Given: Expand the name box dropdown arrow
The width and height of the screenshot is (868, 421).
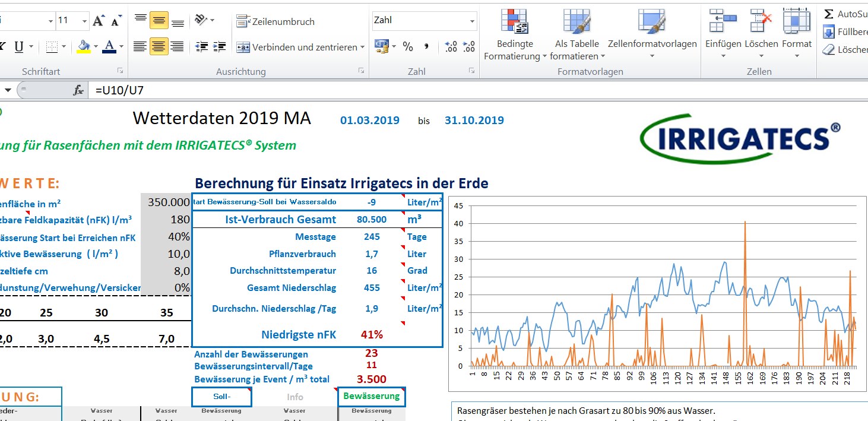Looking at the screenshot, I should (x=8, y=91).
